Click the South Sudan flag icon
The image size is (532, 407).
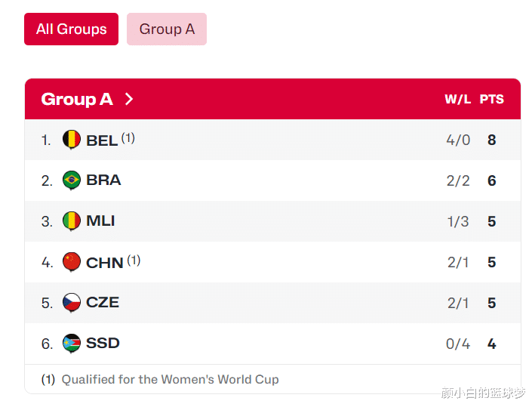point(72,344)
